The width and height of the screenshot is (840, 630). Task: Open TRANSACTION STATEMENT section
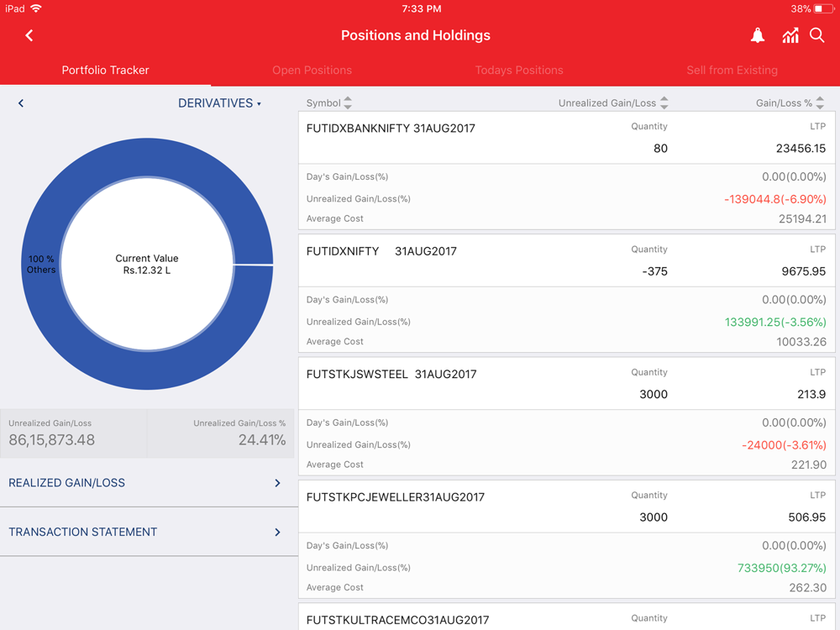[x=149, y=532]
